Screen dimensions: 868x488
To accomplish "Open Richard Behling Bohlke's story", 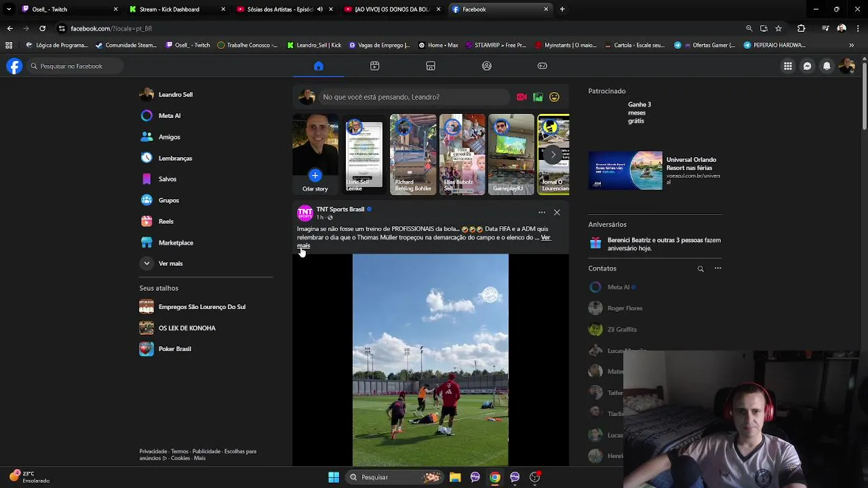I will pos(413,155).
